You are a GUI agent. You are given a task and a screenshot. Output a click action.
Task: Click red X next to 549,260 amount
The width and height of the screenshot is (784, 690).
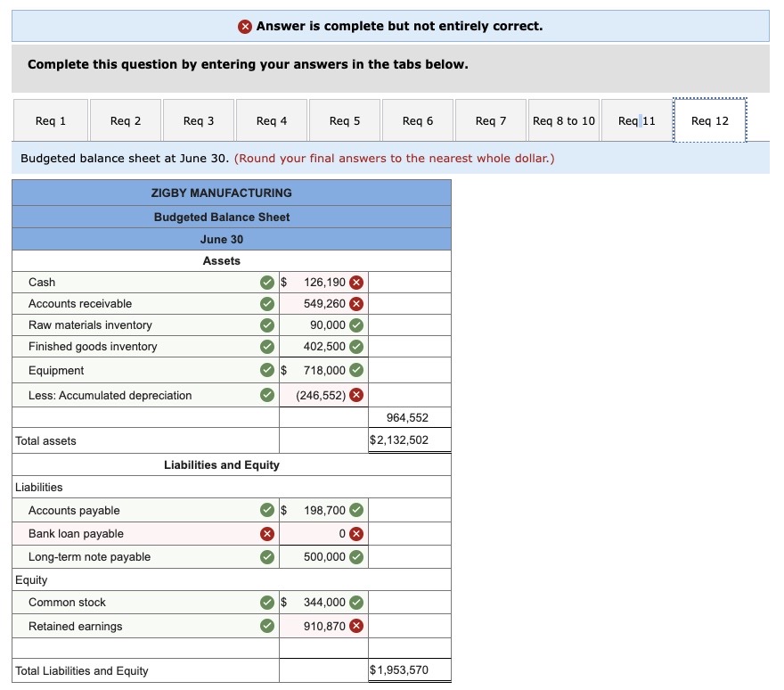tap(356, 304)
